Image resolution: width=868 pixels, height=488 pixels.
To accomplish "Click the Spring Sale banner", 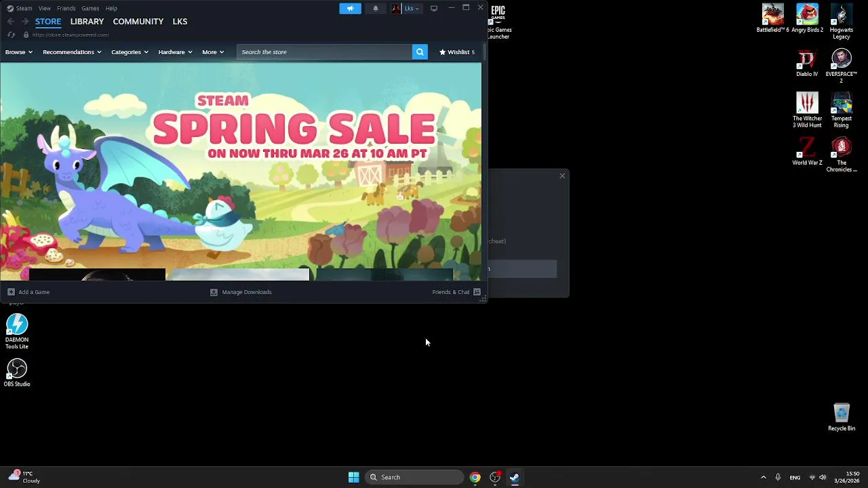I will coord(241,171).
